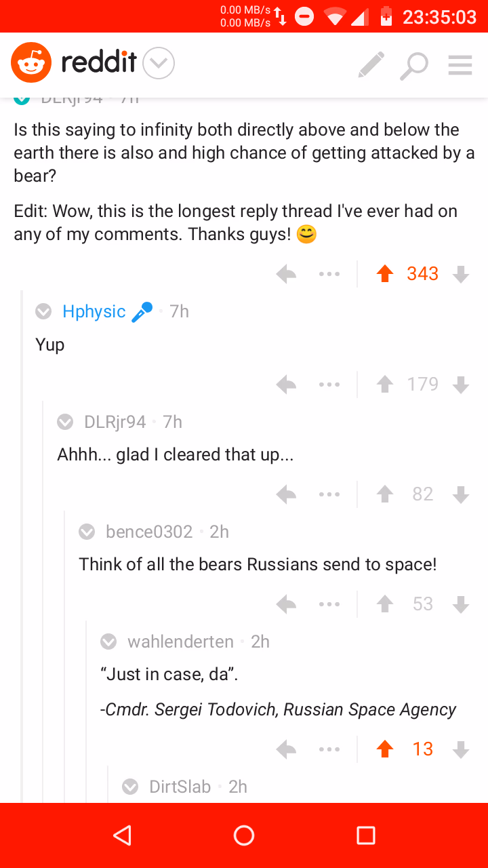Downvote the 343-point comment
Viewport: 488px width, 868px height.
point(461,274)
